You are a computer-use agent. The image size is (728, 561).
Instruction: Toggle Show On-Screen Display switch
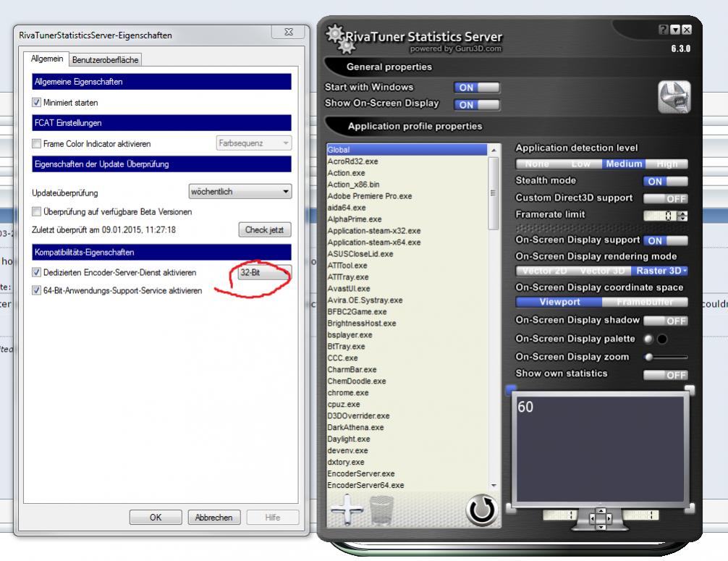[x=477, y=104]
